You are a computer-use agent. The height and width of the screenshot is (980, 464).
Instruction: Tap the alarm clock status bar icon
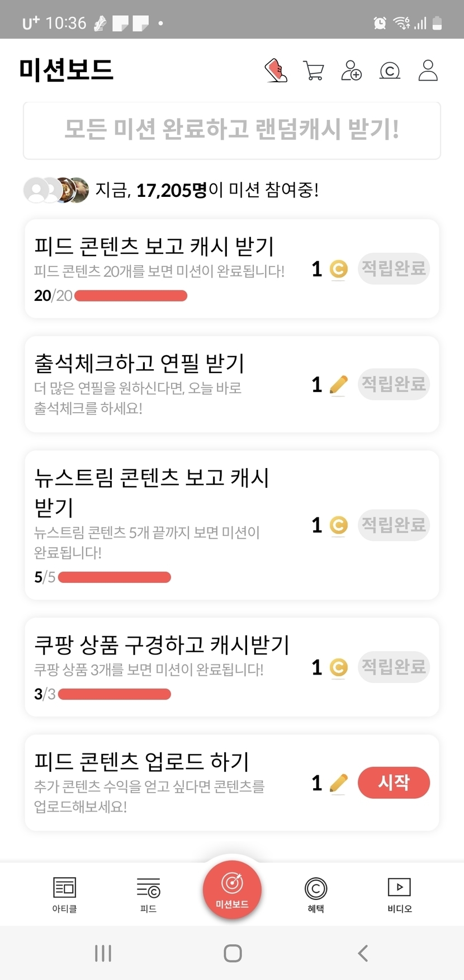pos(380,23)
